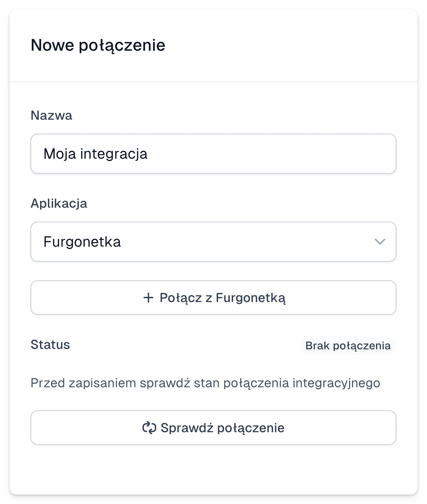Screen dimensions: 427x504
Task: Click the Sprawdź połączenie button
Action: point(213,428)
